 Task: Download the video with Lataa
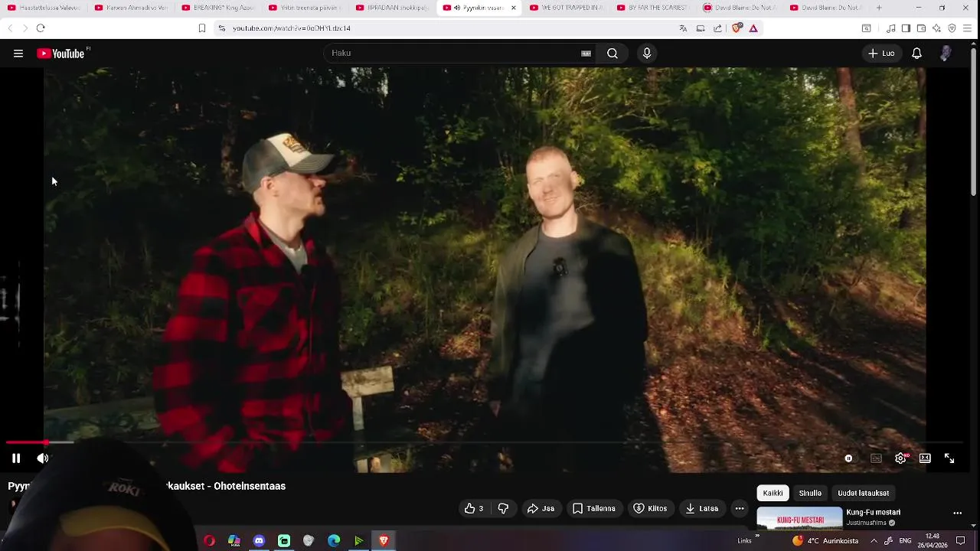[x=702, y=508]
